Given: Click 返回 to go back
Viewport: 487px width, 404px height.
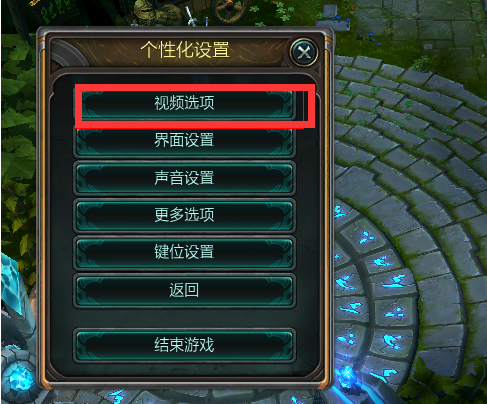Looking at the screenshot, I should click(x=184, y=290).
